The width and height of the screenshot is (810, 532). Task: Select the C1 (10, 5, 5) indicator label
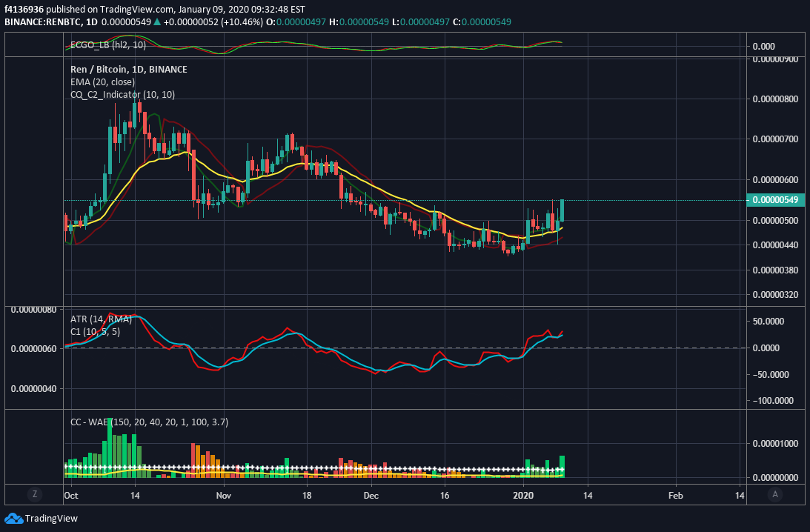[x=95, y=332]
